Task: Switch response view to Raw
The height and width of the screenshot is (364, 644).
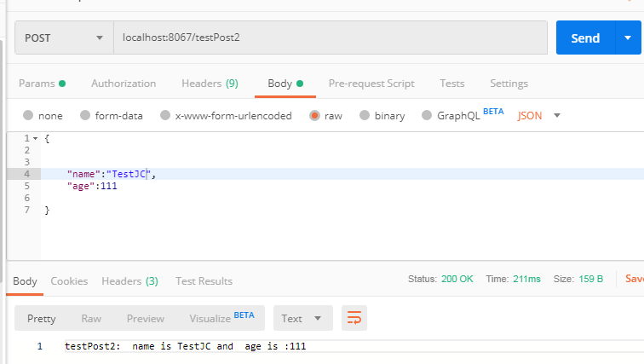Action: pos(91,319)
